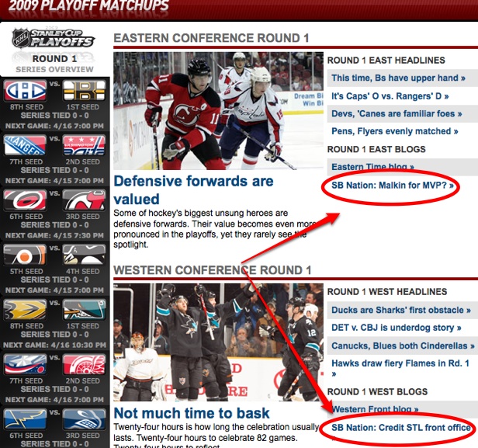Screen dimensions: 478x448
Task: Select the Anaheim Ducks logo
Action: [x=25, y=309]
